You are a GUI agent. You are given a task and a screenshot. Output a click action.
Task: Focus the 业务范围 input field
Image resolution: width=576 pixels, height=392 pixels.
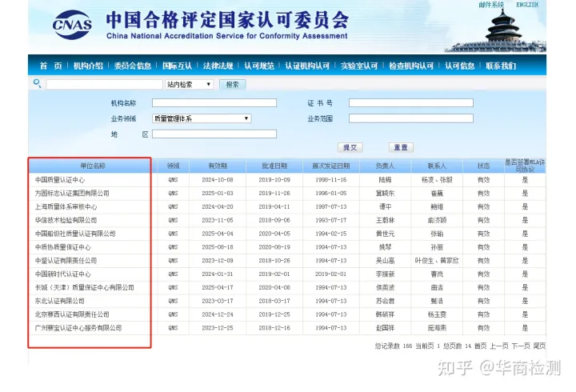pos(411,118)
